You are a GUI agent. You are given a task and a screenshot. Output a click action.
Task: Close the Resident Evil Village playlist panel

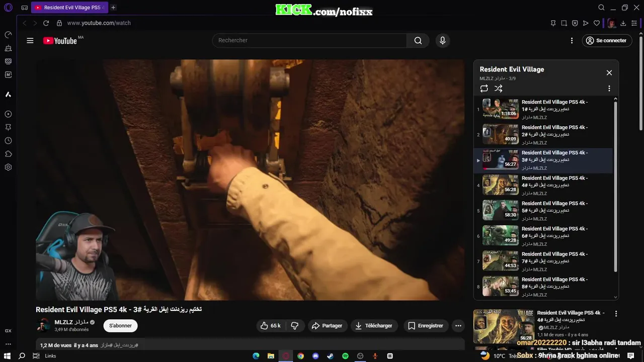[x=609, y=73]
